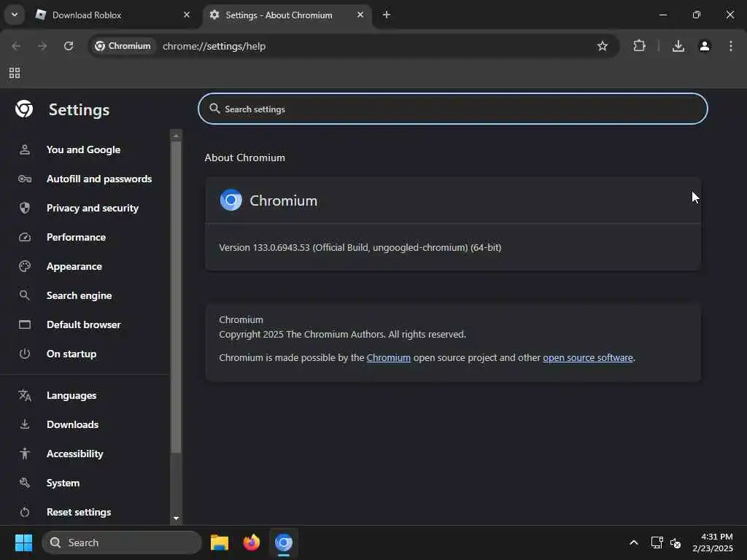Click the sidebar scrollbar down arrow
This screenshot has width=747, height=560.
tap(177, 518)
